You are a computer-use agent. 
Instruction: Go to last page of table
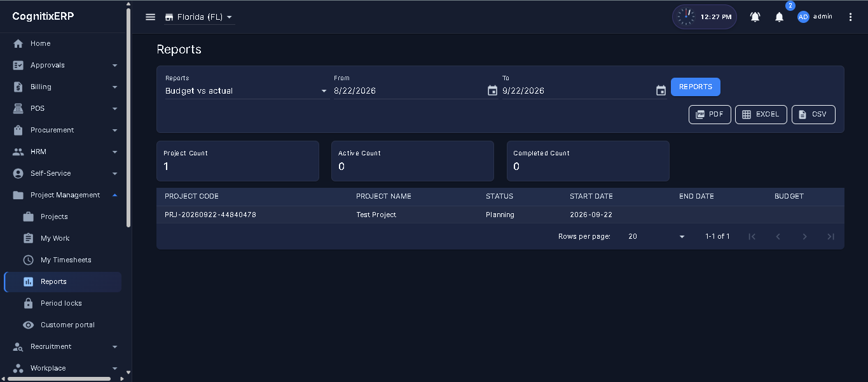[x=831, y=236]
